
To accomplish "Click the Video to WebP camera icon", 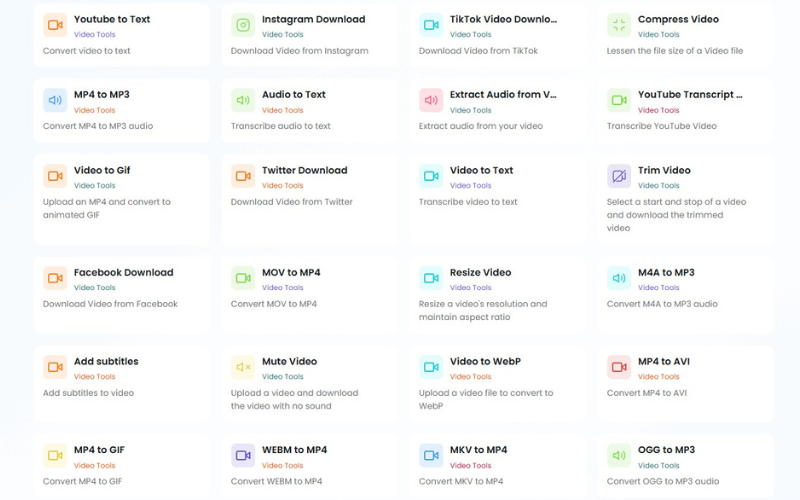I will (x=431, y=367).
